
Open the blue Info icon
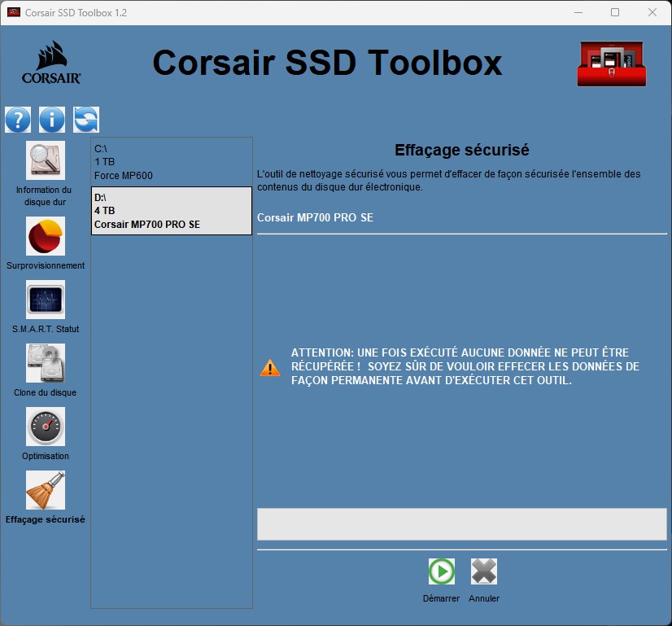click(52, 120)
